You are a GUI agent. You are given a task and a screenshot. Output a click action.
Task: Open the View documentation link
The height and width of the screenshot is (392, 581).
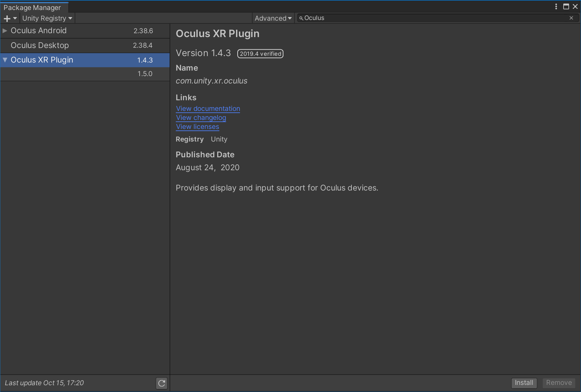(208, 109)
